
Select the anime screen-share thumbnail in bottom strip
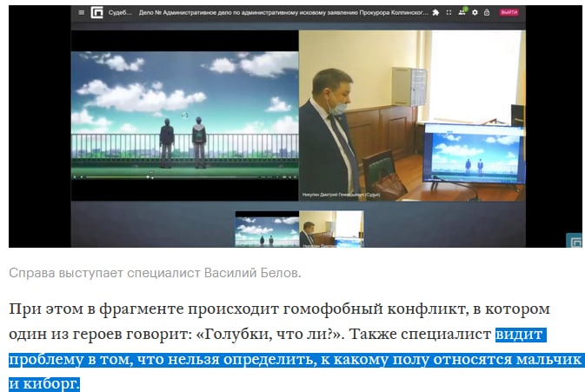[x=267, y=229]
